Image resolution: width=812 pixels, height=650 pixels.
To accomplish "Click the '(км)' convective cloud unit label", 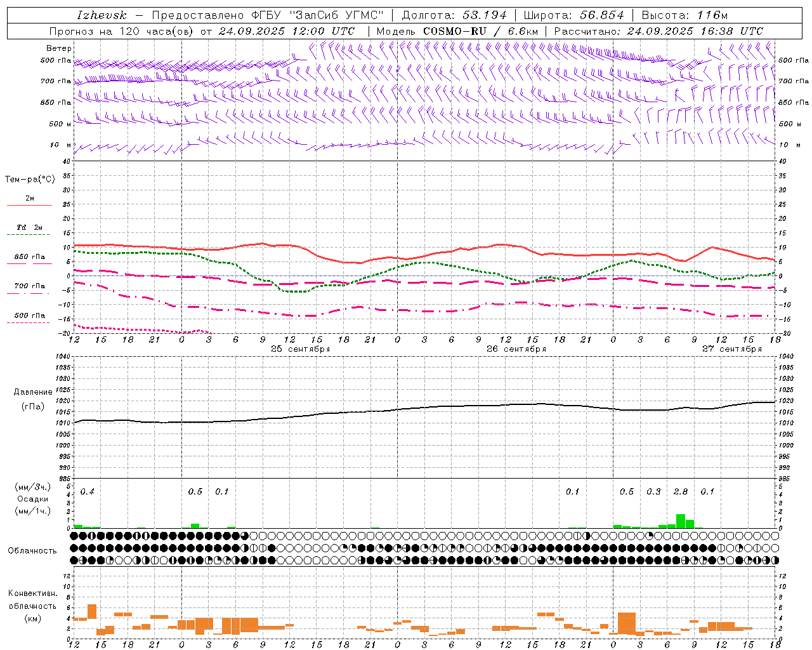I will [32, 618].
